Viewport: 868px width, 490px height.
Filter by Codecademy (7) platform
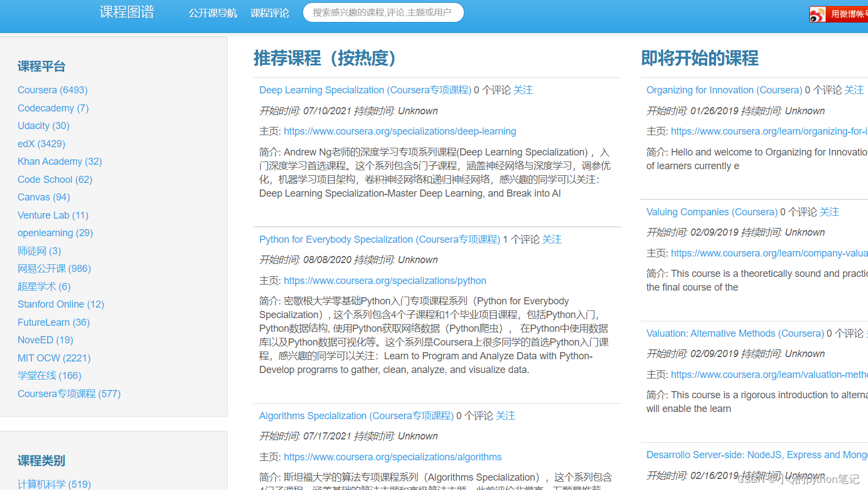coord(53,108)
